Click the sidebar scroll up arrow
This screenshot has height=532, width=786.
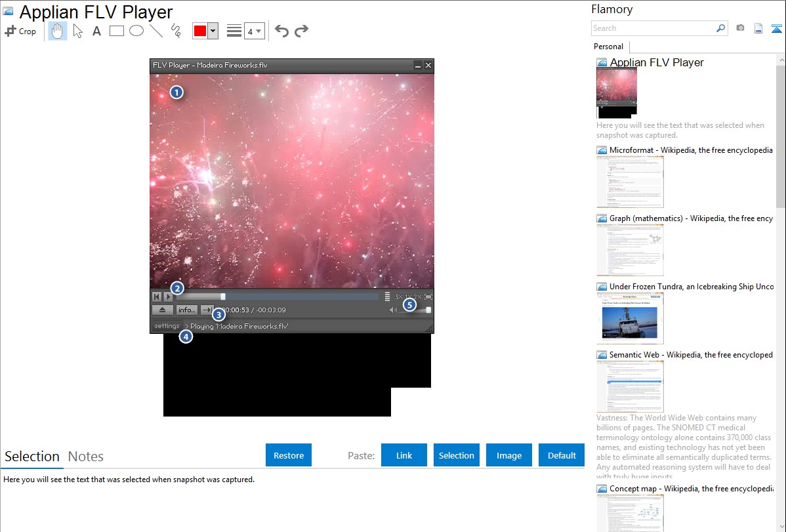(x=781, y=60)
